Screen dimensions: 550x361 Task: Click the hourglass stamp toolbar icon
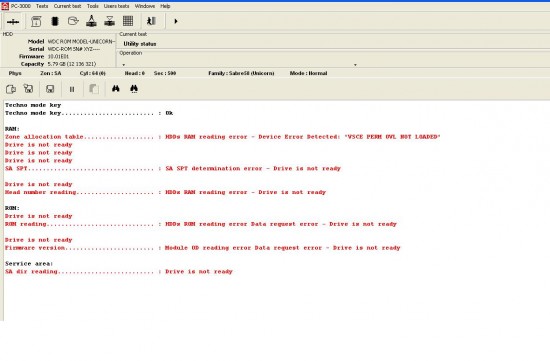tap(109, 21)
